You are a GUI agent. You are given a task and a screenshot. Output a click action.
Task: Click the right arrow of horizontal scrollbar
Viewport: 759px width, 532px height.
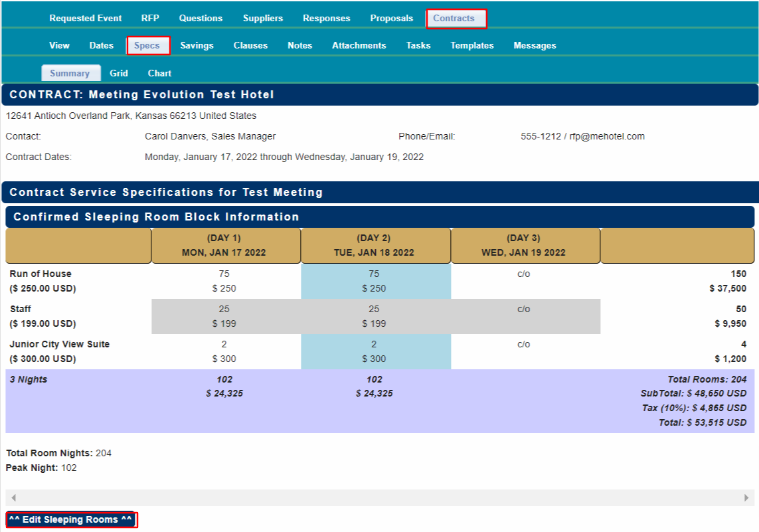coord(746,497)
